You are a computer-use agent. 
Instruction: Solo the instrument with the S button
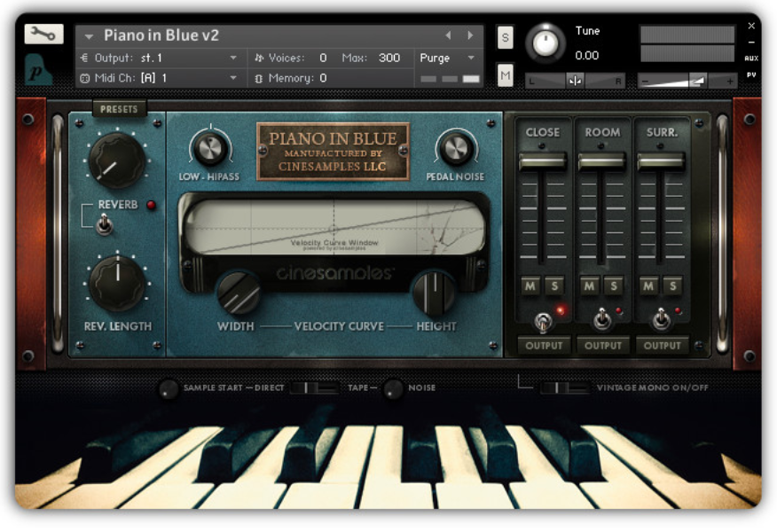[505, 37]
